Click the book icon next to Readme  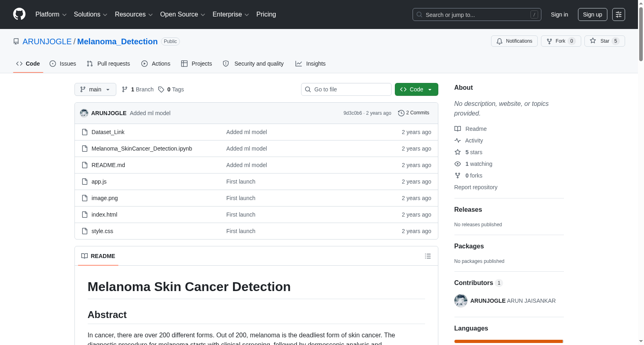click(458, 129)
